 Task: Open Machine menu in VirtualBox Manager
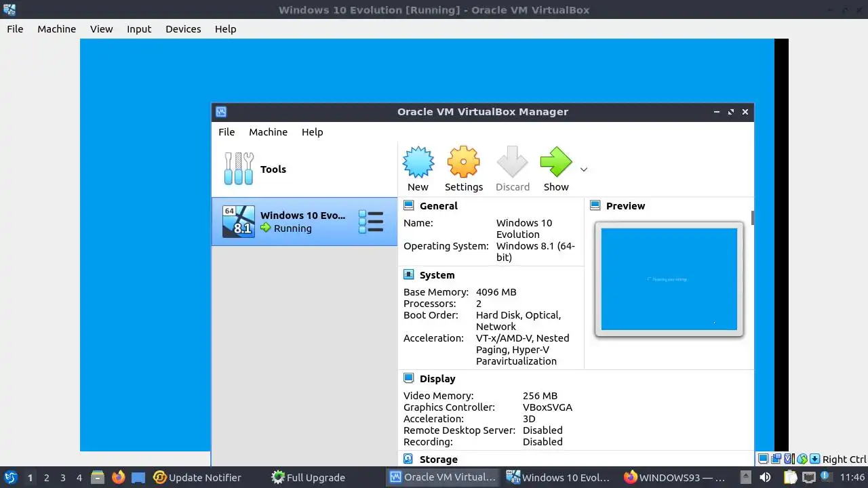coord(268,132)
